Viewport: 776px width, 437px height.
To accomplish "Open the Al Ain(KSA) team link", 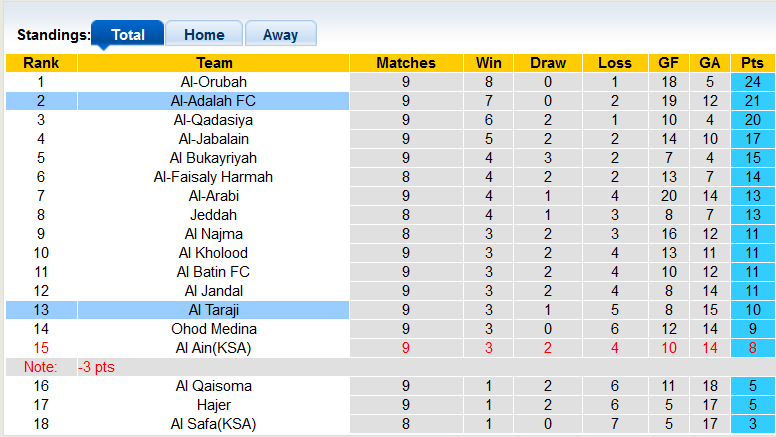I will [213, 348].
